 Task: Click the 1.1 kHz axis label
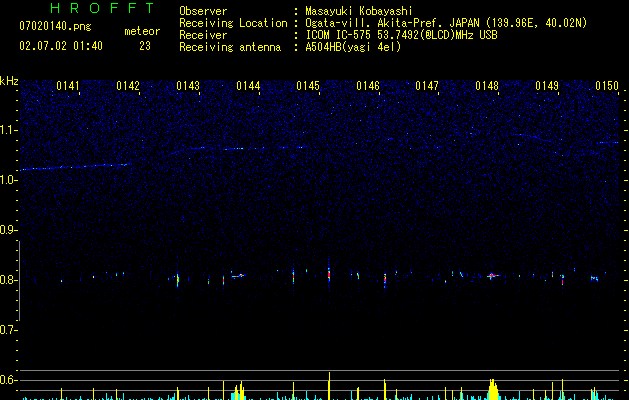pos(9,130)
